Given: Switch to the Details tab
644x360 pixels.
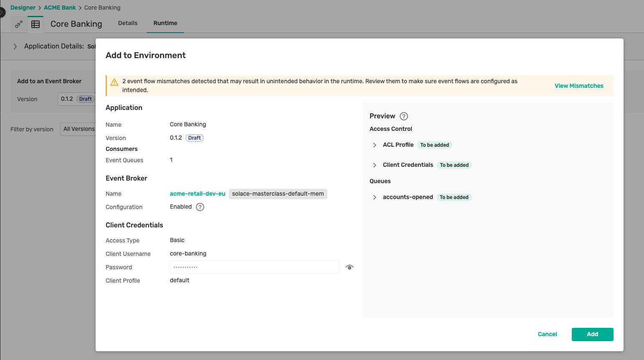Looking at the screenshot, I should tap(127, 23).
